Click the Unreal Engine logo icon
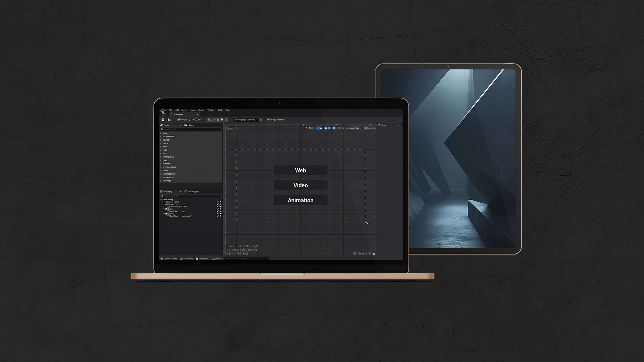 click(x=163, y=112)
